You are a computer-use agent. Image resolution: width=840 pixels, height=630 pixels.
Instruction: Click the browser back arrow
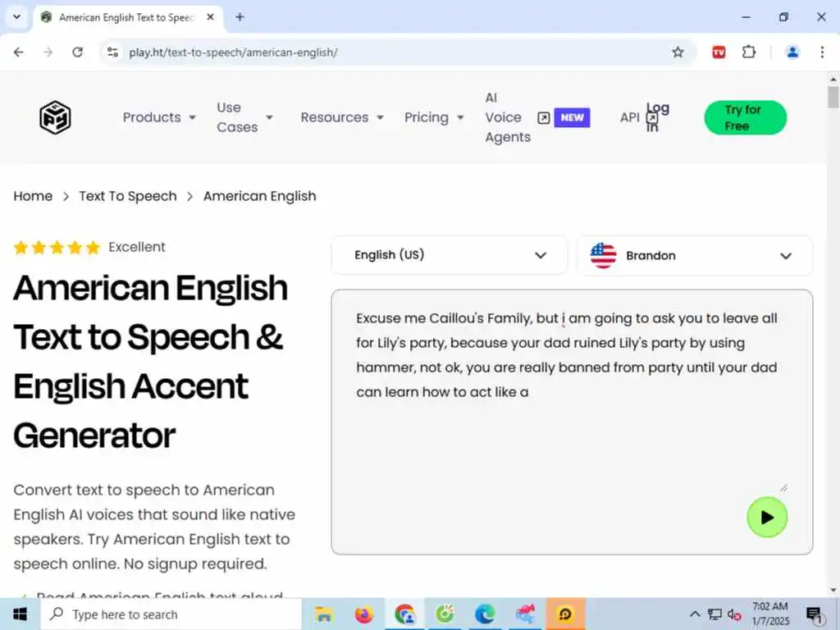coord(19,52)
